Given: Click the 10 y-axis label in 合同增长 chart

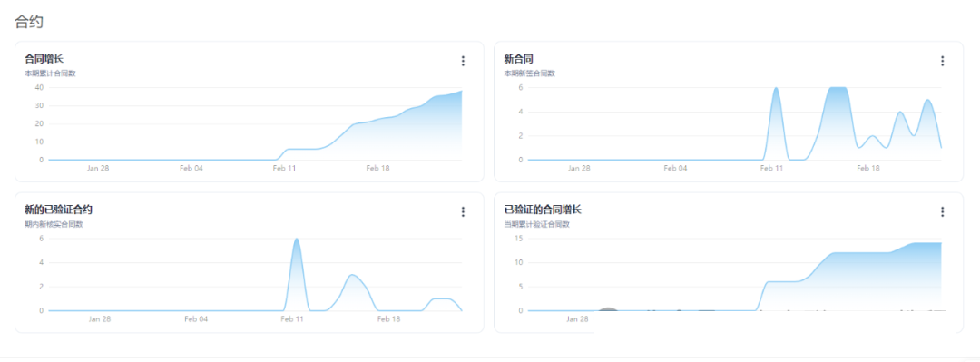Looking at the screenshot, I should (39, 142).
